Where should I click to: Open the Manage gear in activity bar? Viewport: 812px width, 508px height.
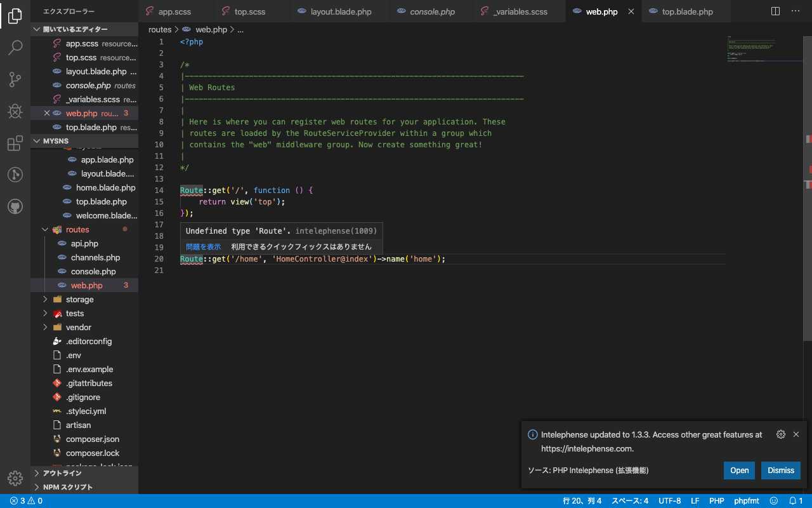[x=15, y=478]
